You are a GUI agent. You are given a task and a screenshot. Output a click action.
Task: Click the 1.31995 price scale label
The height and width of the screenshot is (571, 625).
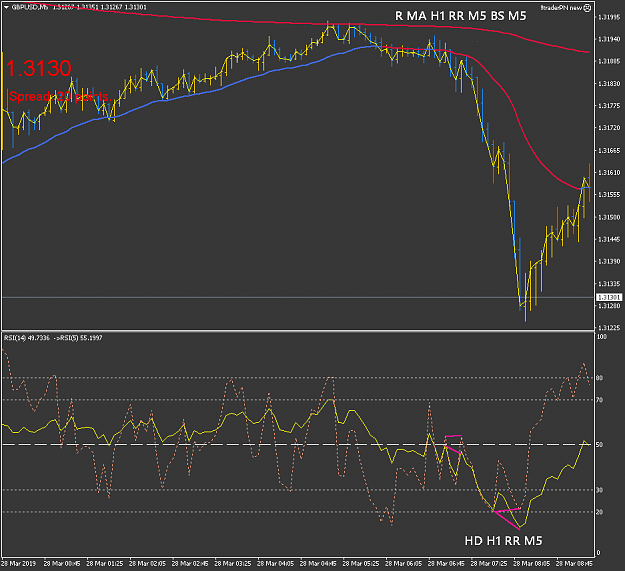[x=609, y=17]
